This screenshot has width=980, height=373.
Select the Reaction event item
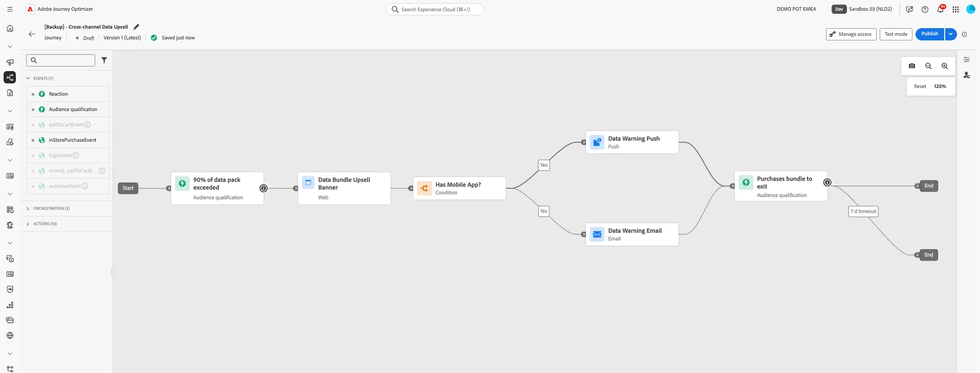pyautogui.click(x=68, y=94)
